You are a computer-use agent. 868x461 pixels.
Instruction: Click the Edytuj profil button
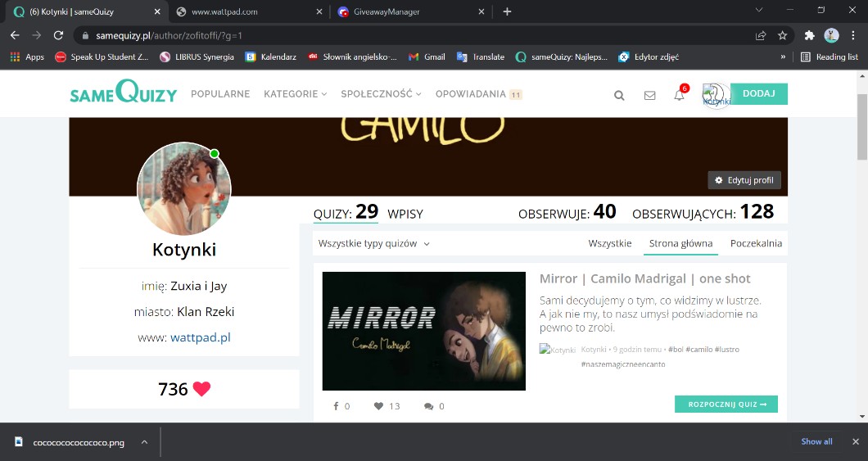pos(744,180)
